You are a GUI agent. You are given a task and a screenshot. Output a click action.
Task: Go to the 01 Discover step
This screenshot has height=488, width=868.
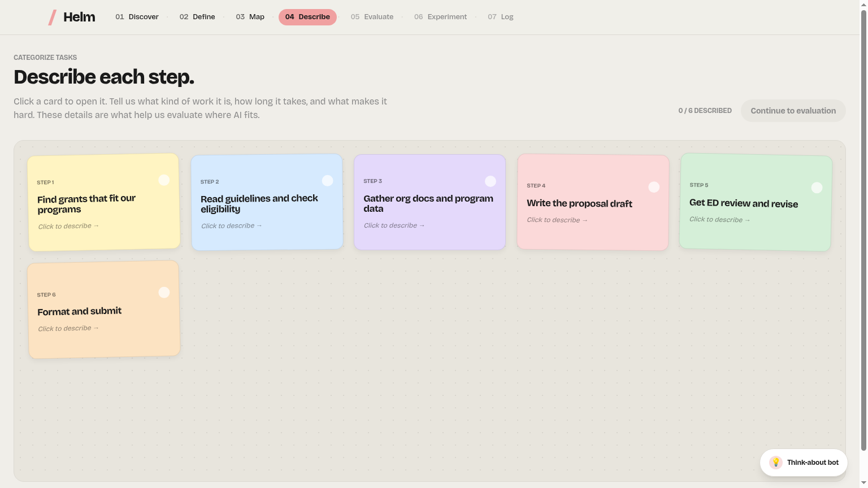coord(137,17)
